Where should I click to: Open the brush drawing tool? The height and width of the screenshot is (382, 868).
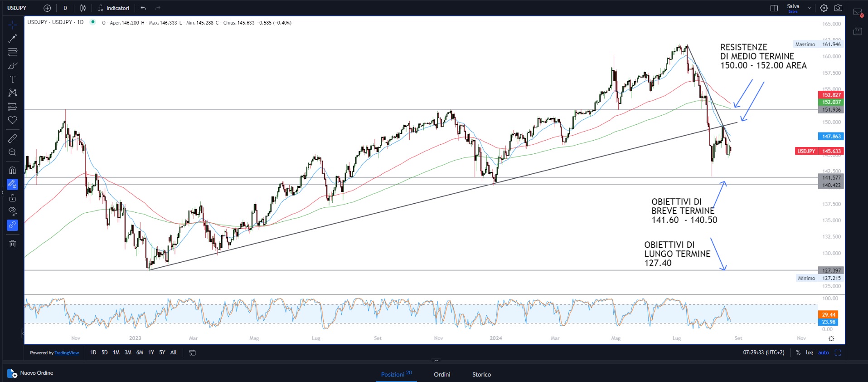click(13, 66)
